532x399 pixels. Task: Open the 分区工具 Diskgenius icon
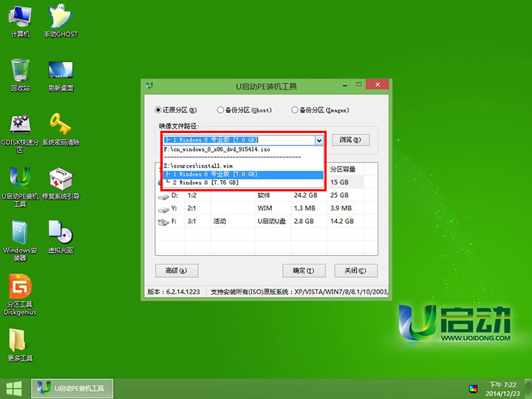pos(20,295)
